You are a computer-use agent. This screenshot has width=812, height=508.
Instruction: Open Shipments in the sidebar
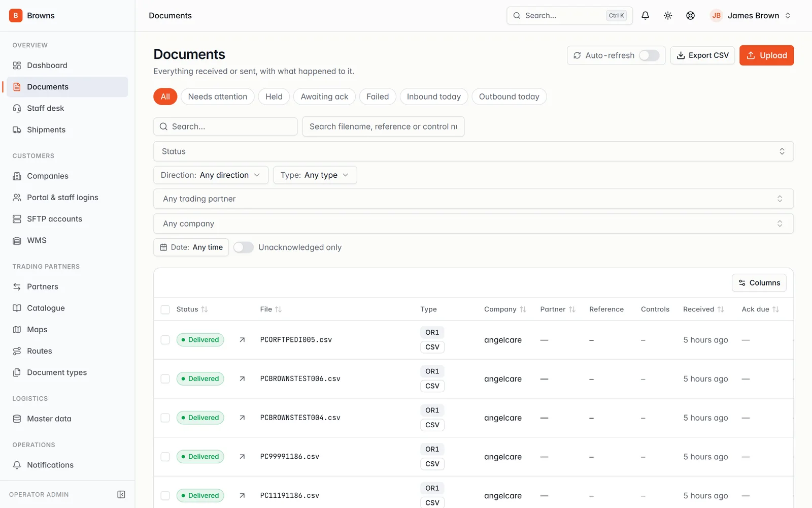coord(67,130)
